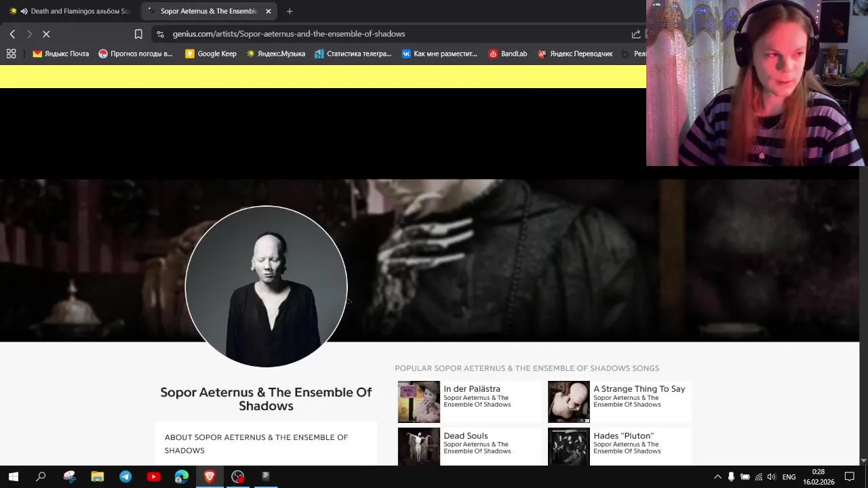
Task: Click Hades "Pluton" cover thumbnail
Action: 569,447
